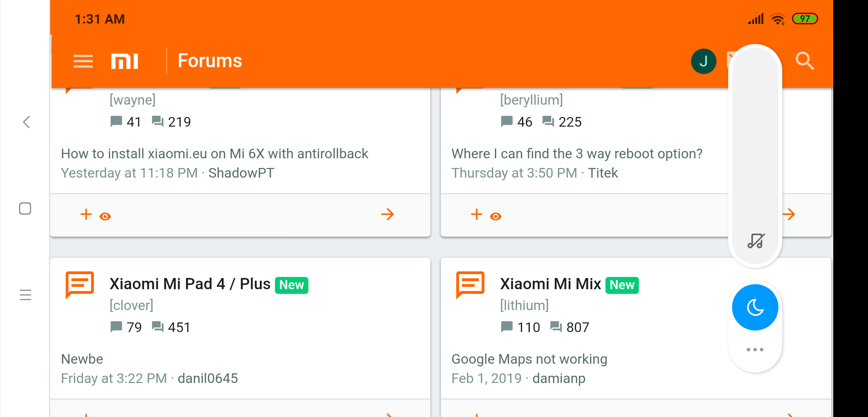This screenshot has width=868, height=417.
Task: Click the [wayne] codename text
Action: 132,100
